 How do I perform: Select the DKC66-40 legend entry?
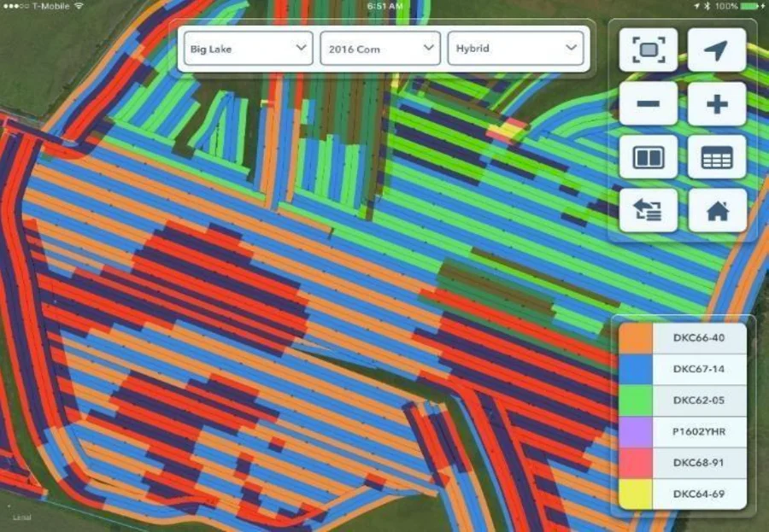tap(698, 338)
